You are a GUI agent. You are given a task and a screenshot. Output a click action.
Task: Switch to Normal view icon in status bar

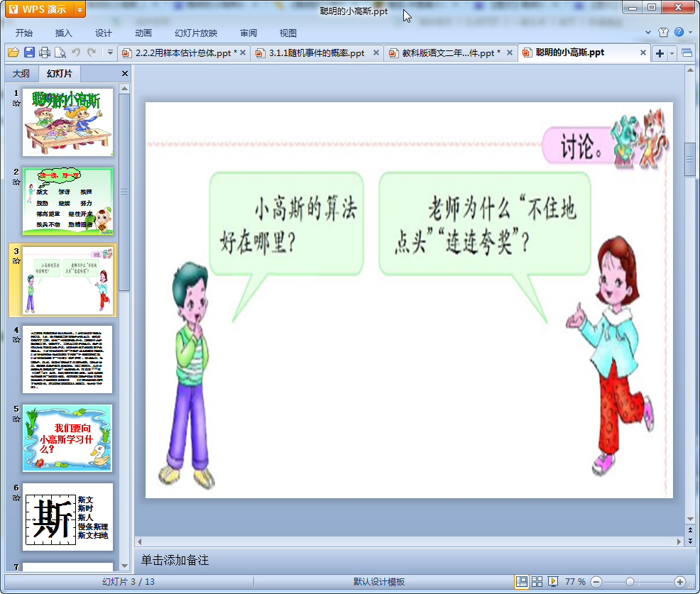click(521, 581)
